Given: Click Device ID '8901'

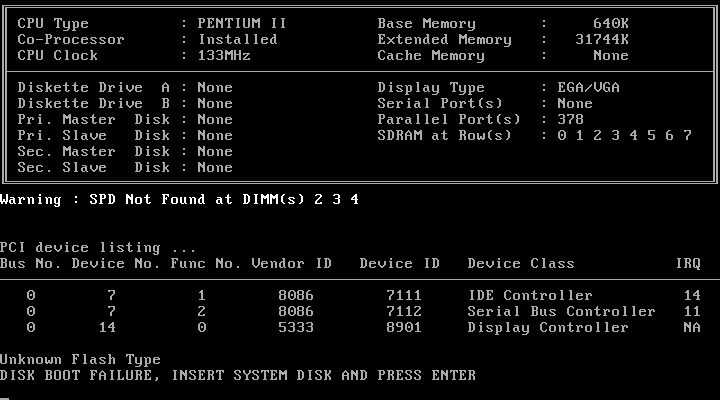Looking at the screenshot, I should (404, 327).
